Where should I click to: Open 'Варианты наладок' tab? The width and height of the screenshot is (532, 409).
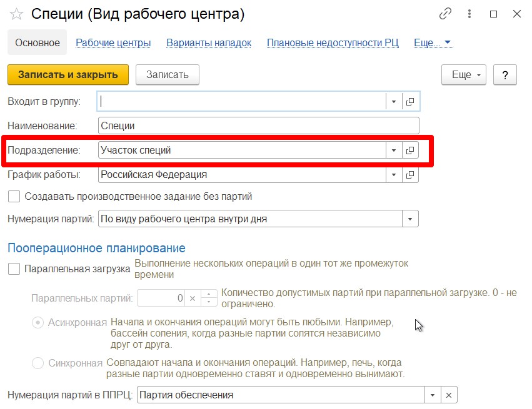coord(209,43)
